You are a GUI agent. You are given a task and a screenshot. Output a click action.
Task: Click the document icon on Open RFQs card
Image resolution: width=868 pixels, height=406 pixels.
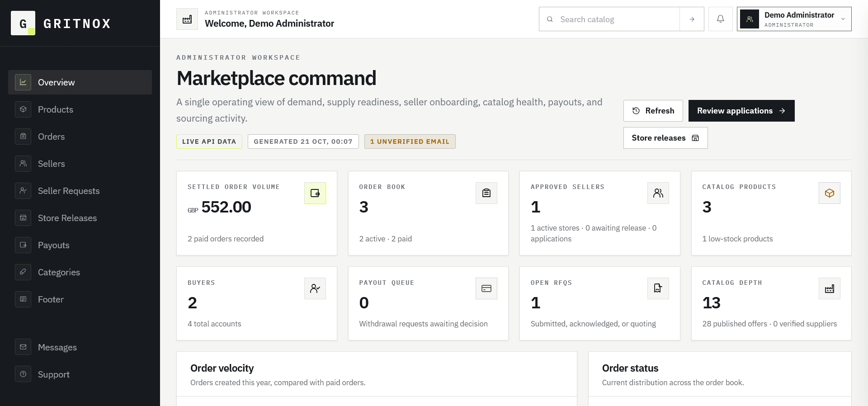(658, 288)
